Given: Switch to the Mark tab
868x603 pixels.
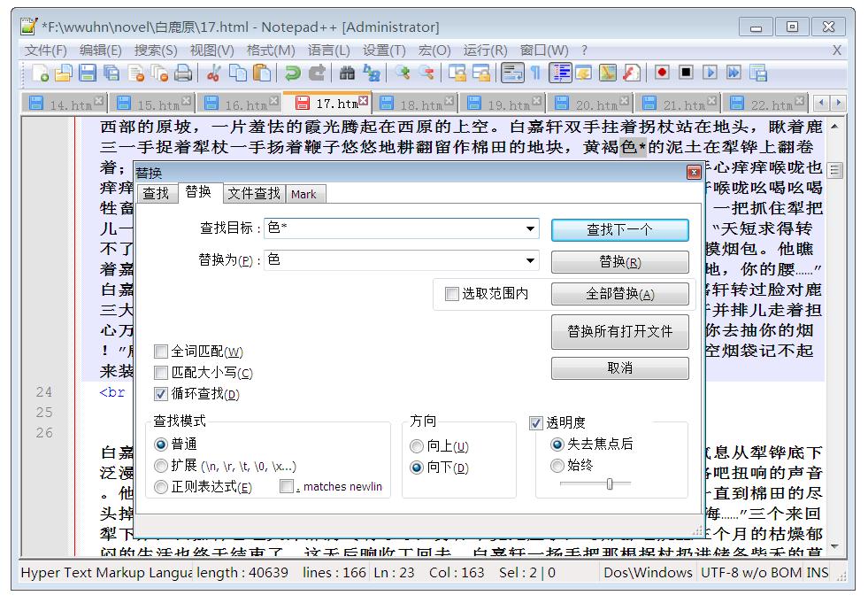Looking at the screenshot, I should 304,194.
